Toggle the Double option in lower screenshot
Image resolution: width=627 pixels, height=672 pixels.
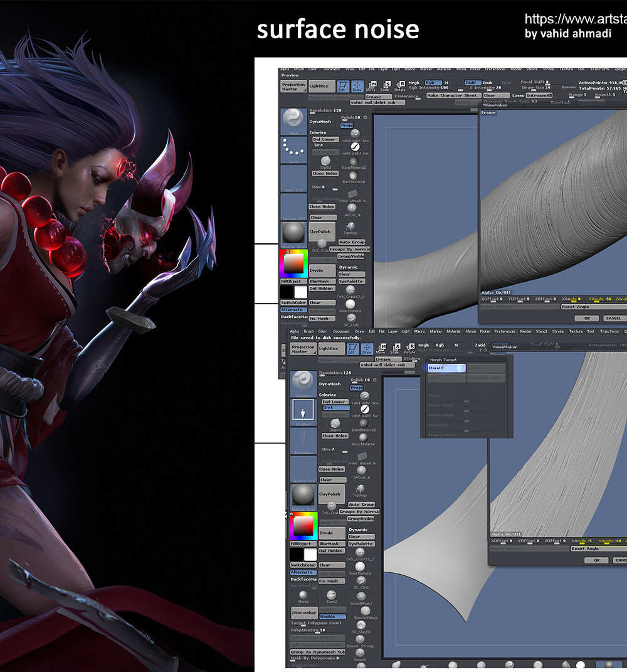tap(332, 616)
